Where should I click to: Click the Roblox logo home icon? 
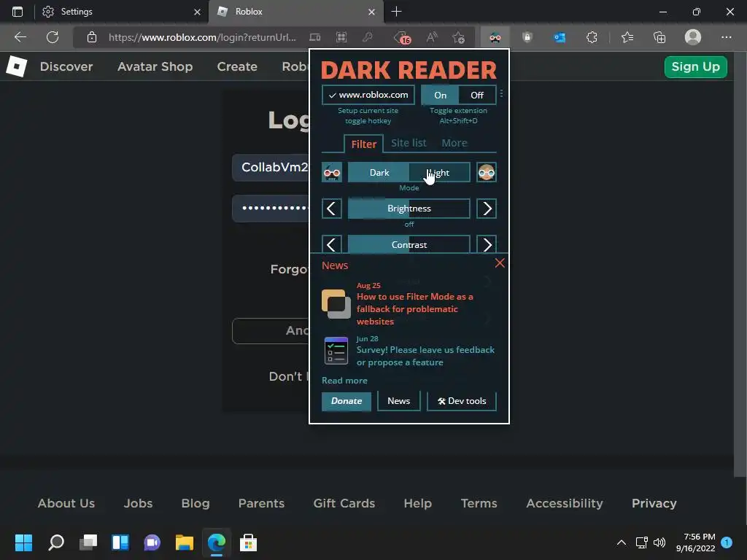click(16, 66)
